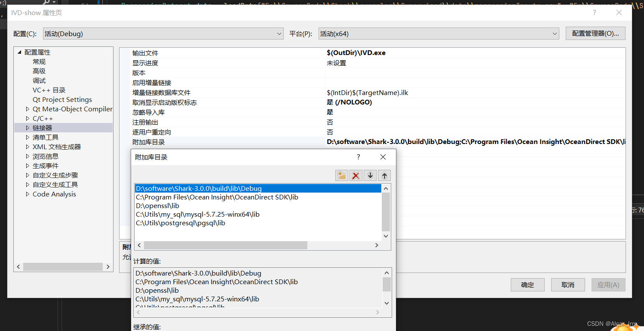
Task: Click the 确定 button
Action: point(527,285)
